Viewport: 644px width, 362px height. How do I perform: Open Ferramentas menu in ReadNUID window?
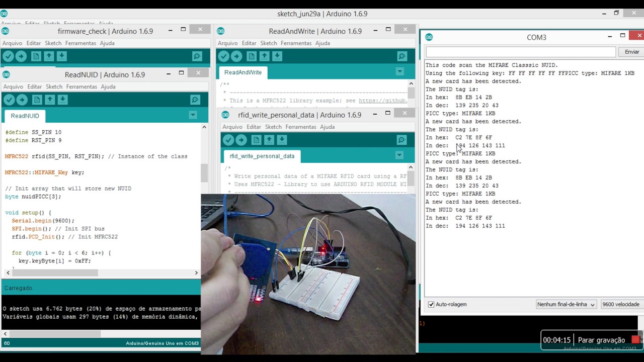coord(82,86)
